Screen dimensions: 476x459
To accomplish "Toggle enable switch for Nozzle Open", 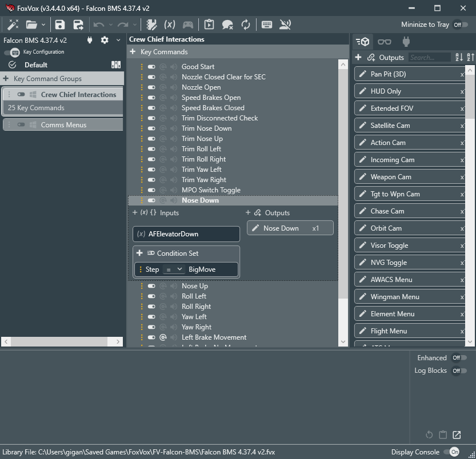I will pos(151,87).
